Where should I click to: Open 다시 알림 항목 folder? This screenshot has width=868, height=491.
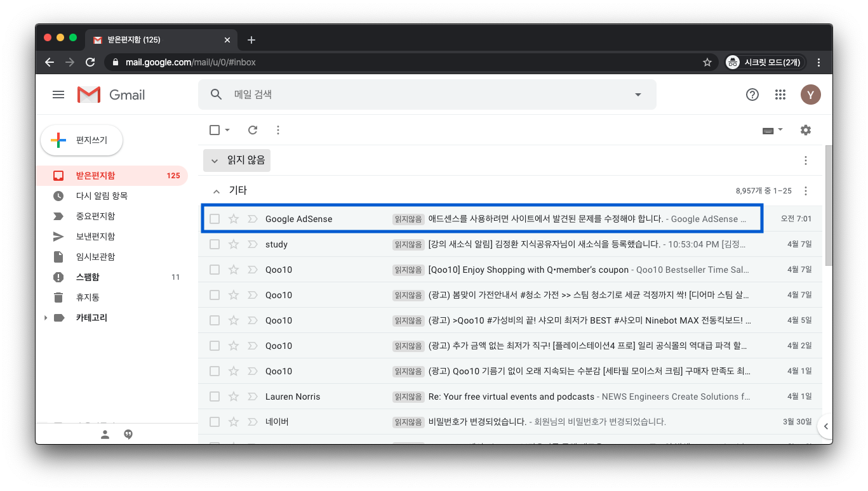(x=112, y=196)
